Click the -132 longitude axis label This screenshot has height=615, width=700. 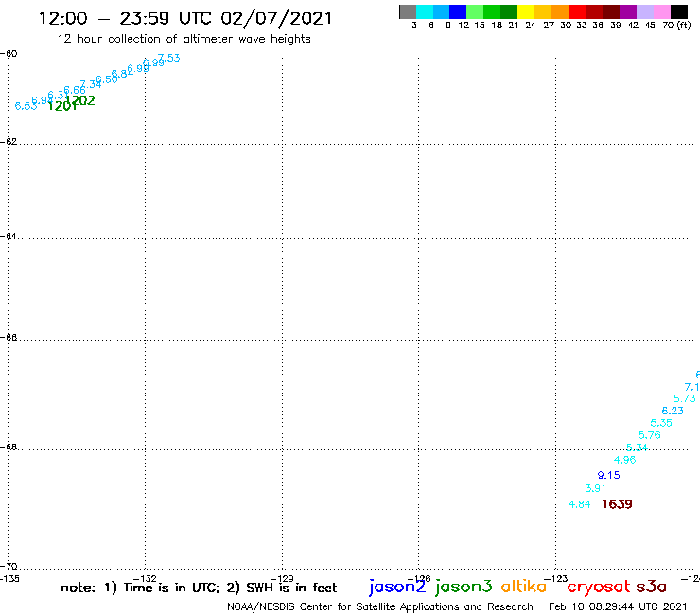point(145,579)
